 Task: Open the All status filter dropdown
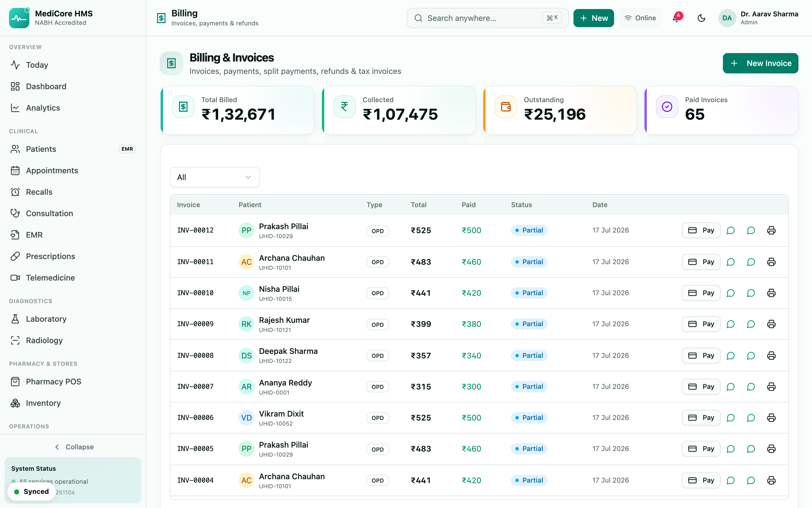click(x=215, y=177)
